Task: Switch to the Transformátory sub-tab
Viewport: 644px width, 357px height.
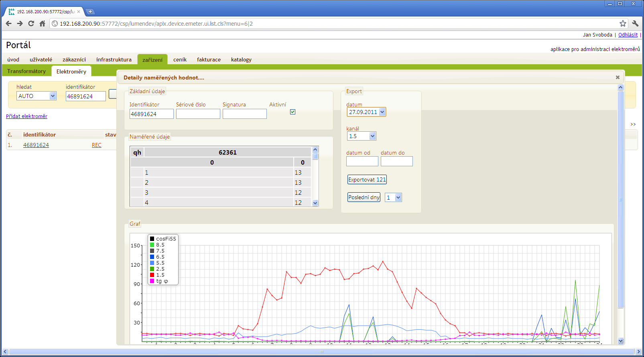Action: pyautogui.click(x=26, y=71)
